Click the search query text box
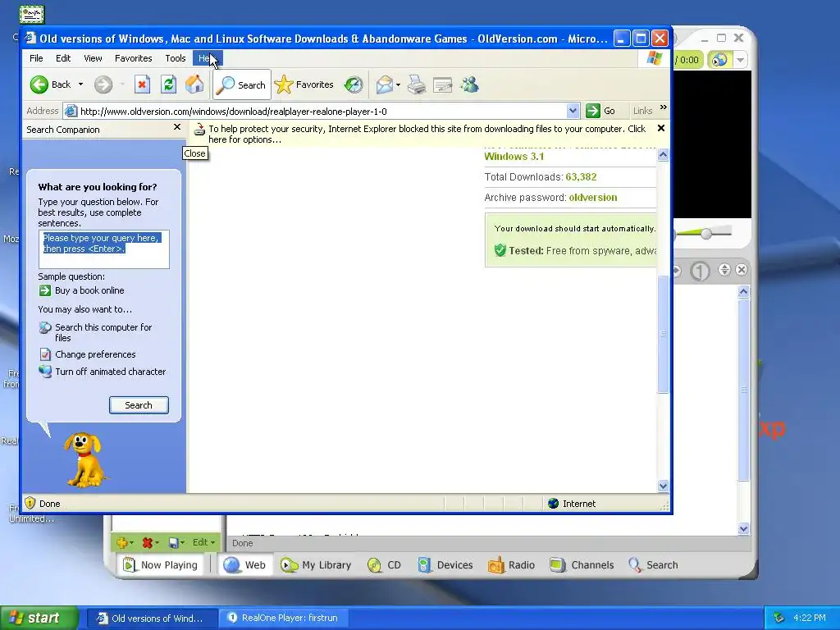The width and height of the screenshot is (840, 630). [x=104, y=249]
